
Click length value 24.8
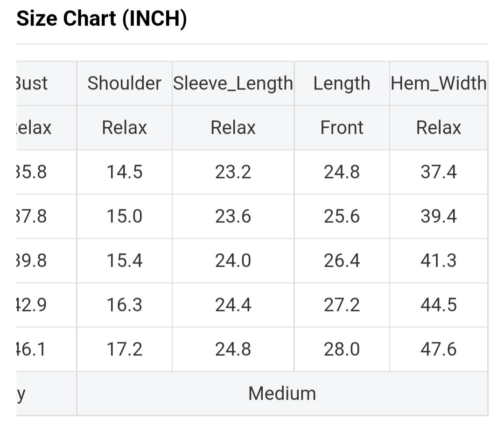click(x=342, y=172)
